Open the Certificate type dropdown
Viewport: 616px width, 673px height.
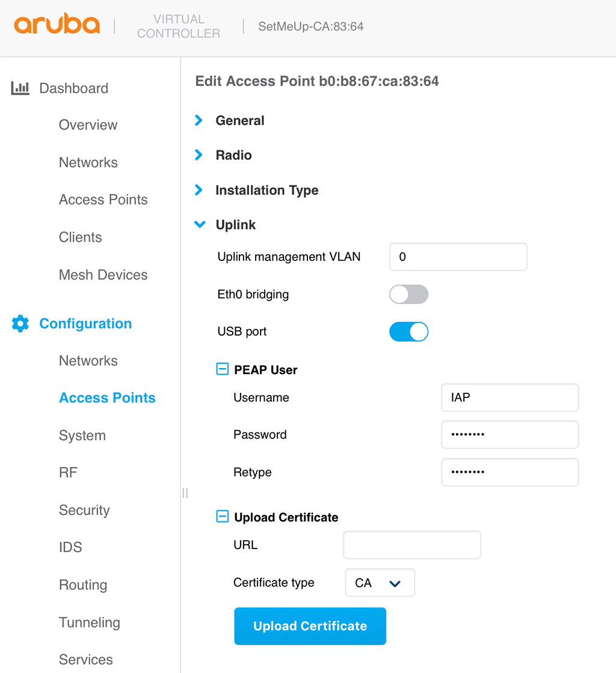[x=380, y=582]
